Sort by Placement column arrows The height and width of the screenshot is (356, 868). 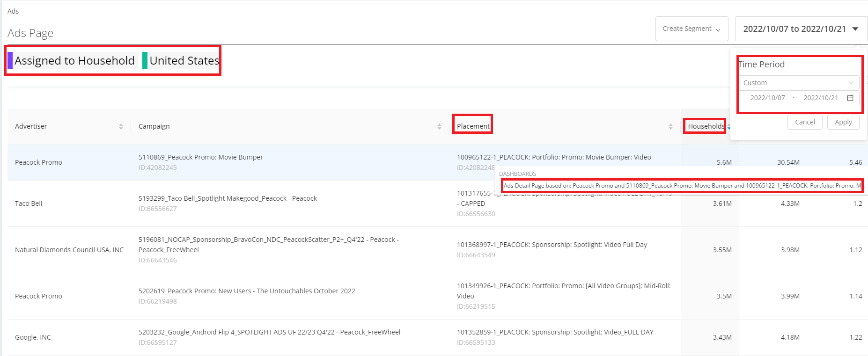coord(670,126)
